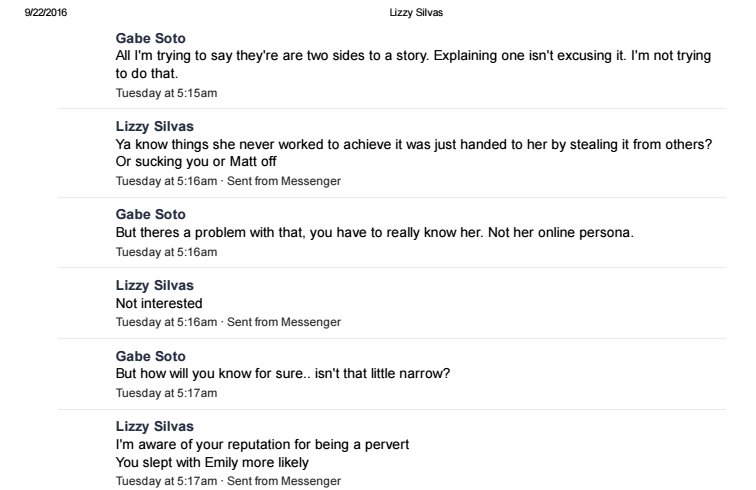This screenshot has width=756, height=490.
Task: Click the message starting 'But theres a problem with that'
Action: pyautogui.click(x=375, y=232)
